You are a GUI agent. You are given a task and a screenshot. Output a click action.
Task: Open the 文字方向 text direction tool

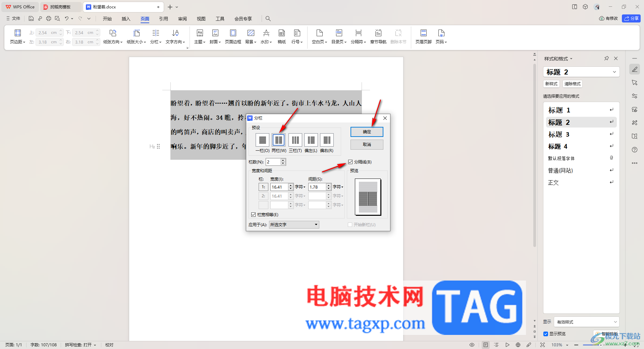point(175,37)
